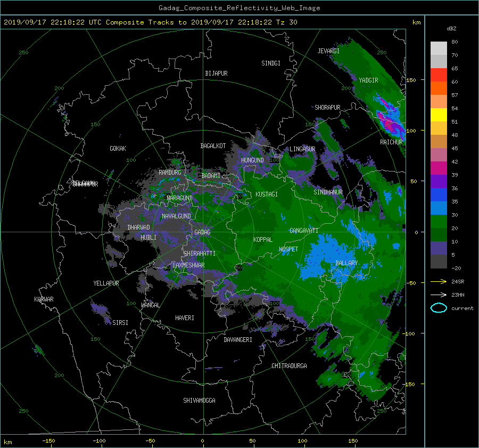Click the 'km' unit label at bottom left
Image resolution: width=479 pixels, height=448 pixels.
click(7, 442)
